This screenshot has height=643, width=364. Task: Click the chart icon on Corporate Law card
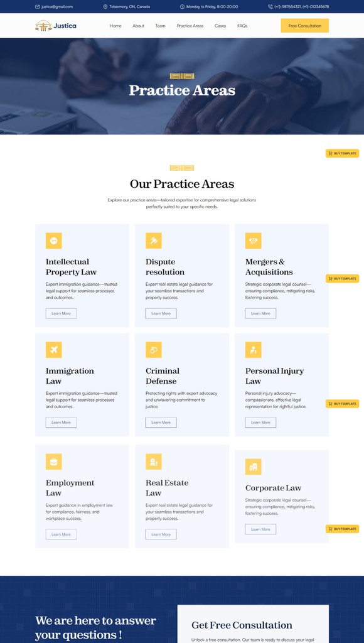(x=253, y=467)
